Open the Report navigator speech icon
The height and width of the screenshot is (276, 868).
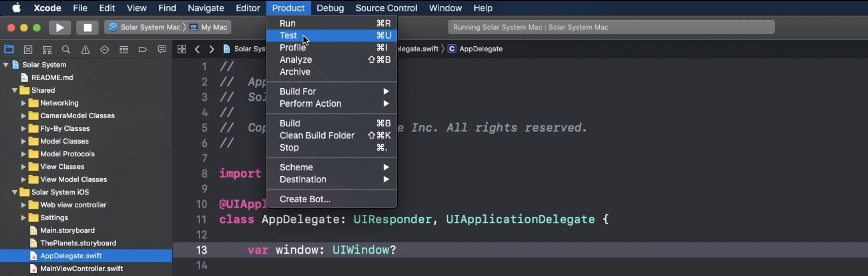pos(162,49)
